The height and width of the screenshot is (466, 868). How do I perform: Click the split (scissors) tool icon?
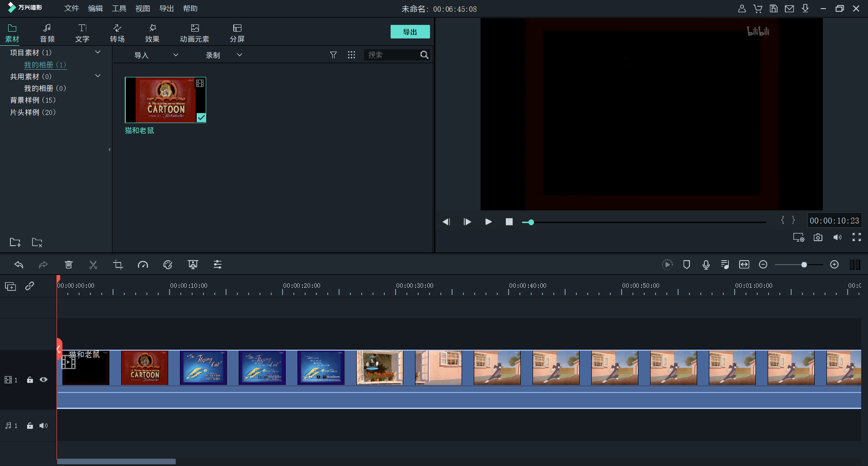pos(93,265)
